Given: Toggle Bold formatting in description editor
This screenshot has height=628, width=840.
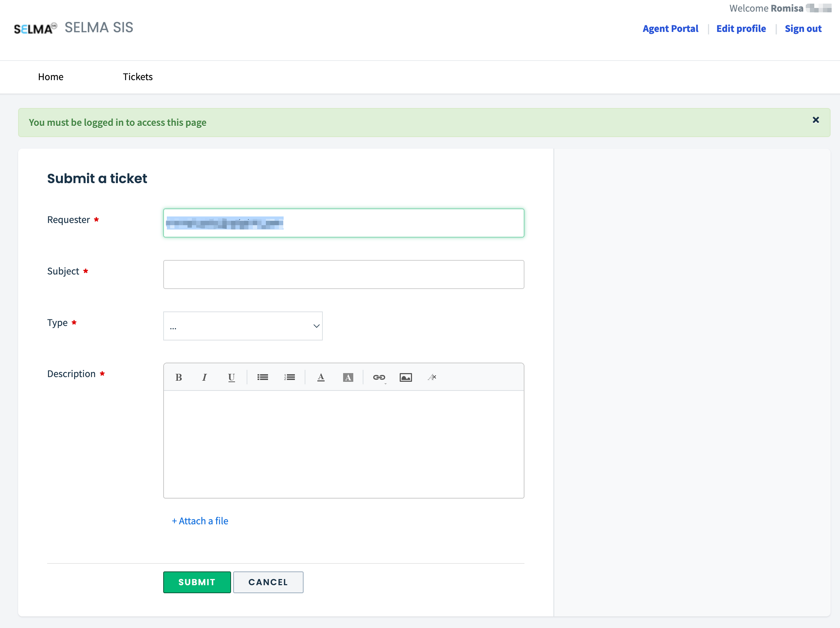Looking at the screenshot, I should (178, 377).
